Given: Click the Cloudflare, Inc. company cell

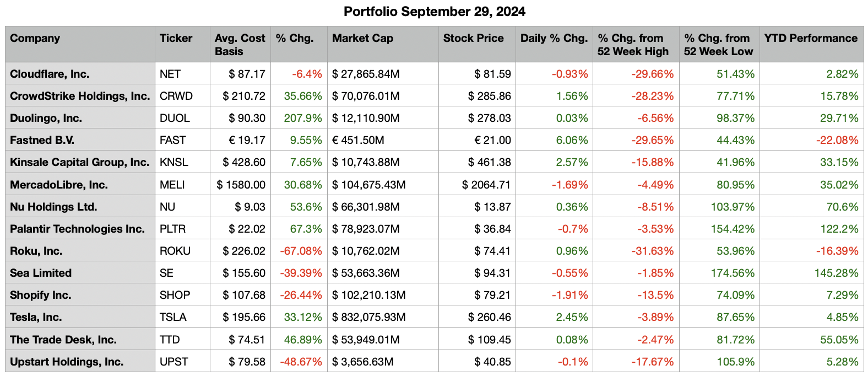Looking at the screenshot, I should click(x=50, y=74).
